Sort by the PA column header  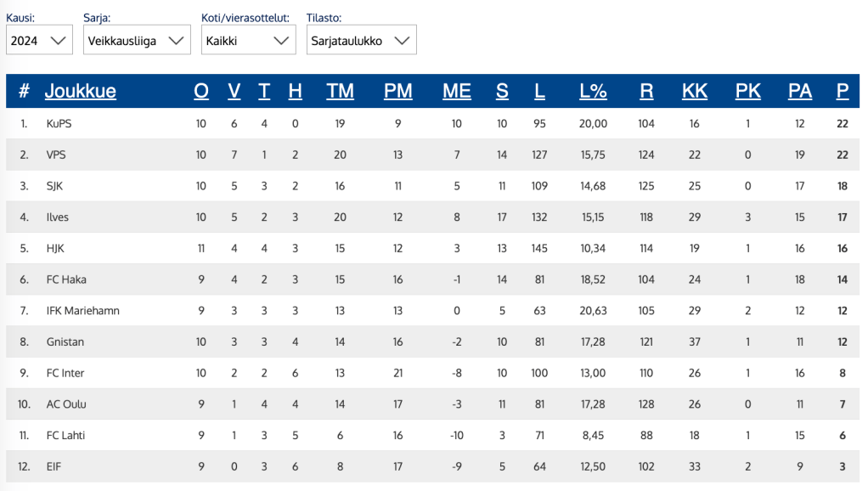pyautogui.click(x=799, y=91)
